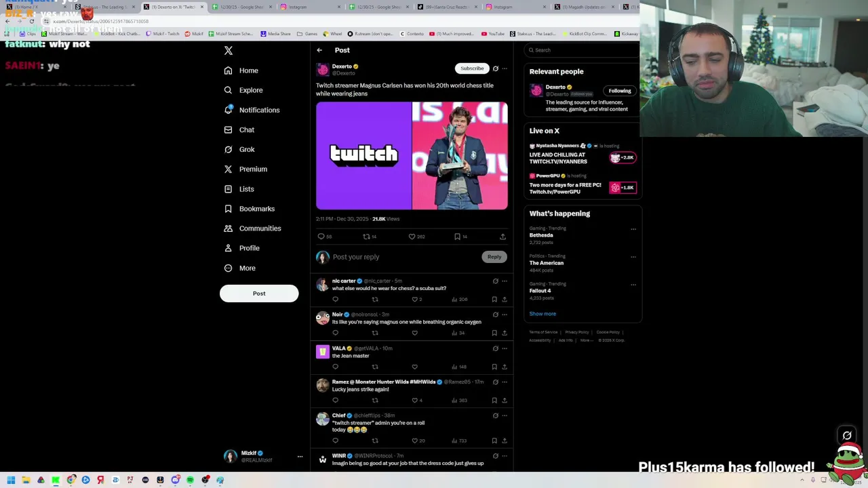Join Nyatasha Nyanners live stream
The width and height of the screenshot is (868, 488).
coord(583,155)
